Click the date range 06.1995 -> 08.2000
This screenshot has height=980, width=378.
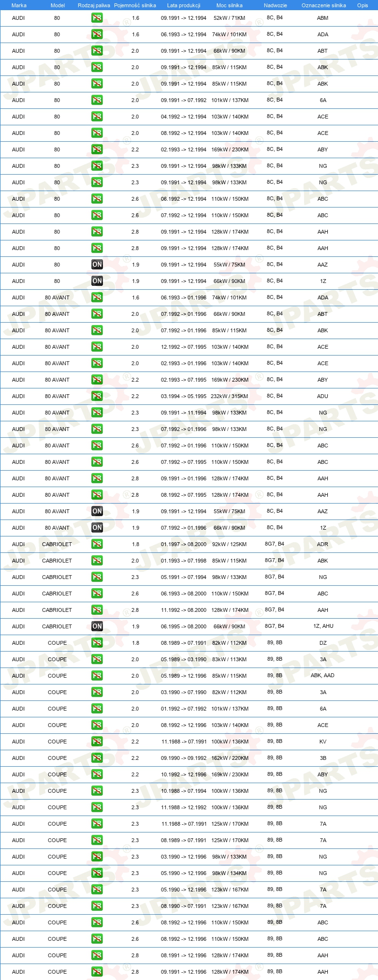pos(184,626)
